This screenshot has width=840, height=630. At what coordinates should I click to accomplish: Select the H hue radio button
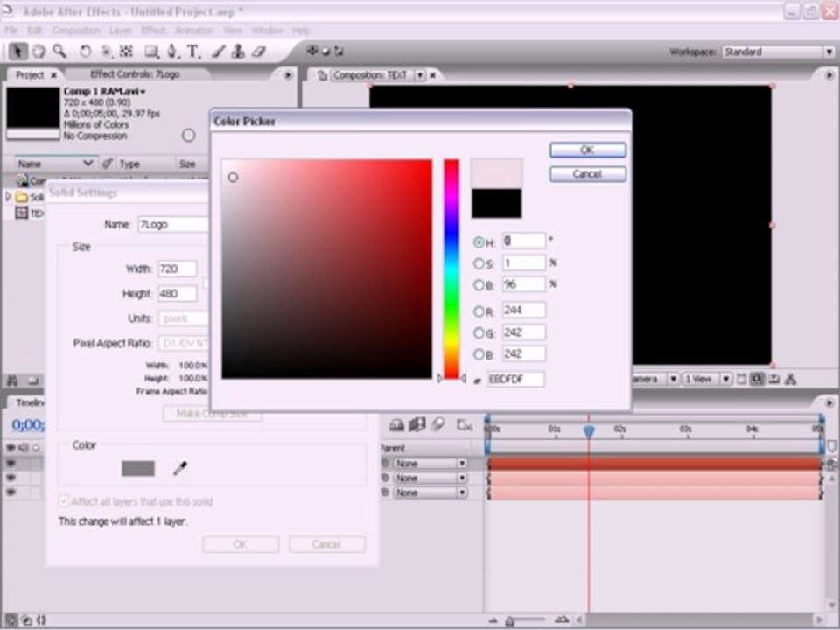479,242
